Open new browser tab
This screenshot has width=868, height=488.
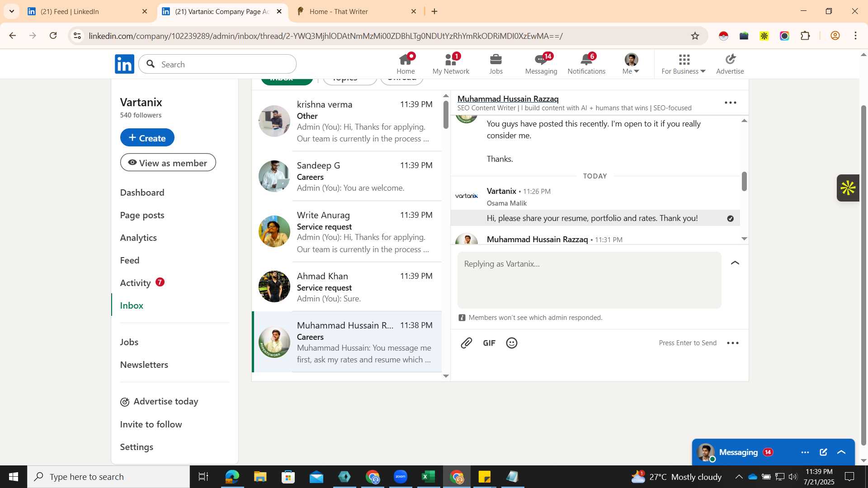[434, 12]
